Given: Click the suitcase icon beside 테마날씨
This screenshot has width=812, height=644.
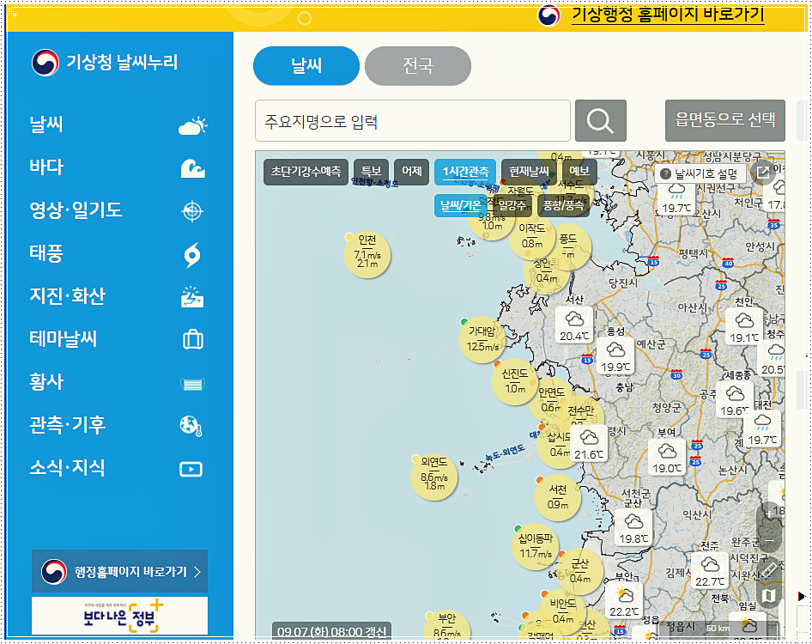Looking at the screenshot, I should (x=192, y=340).
